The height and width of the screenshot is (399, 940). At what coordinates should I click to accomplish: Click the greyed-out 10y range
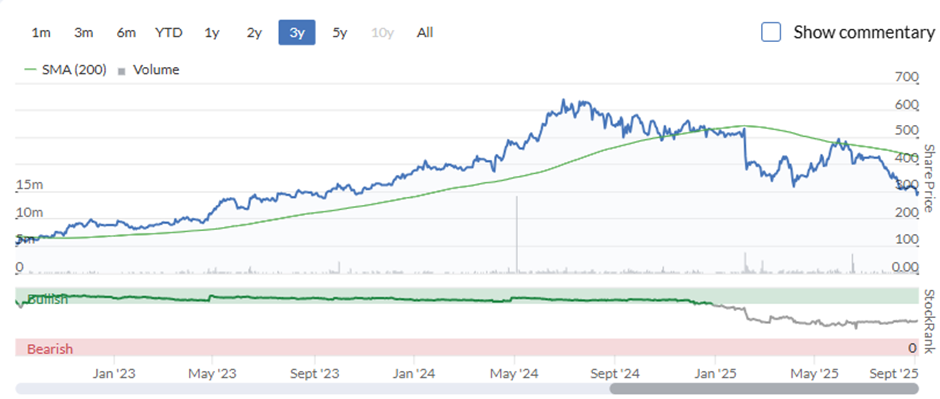(382, 33)
